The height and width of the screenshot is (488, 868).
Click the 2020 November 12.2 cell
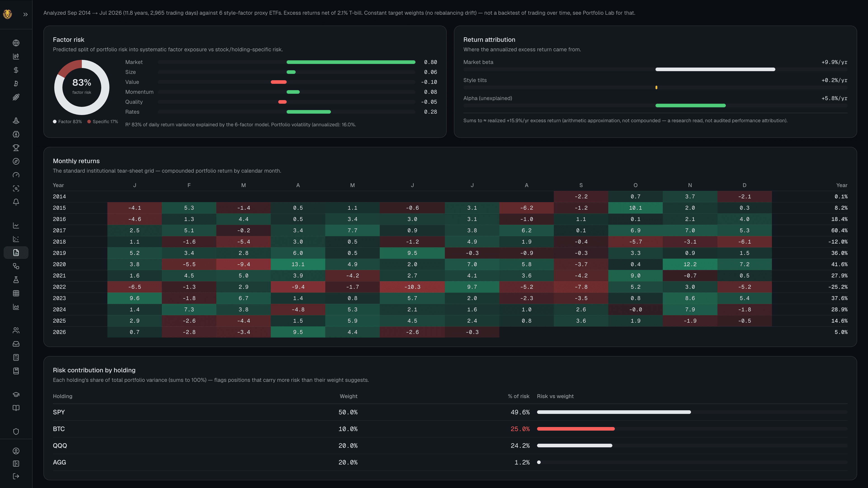point(690,264)
